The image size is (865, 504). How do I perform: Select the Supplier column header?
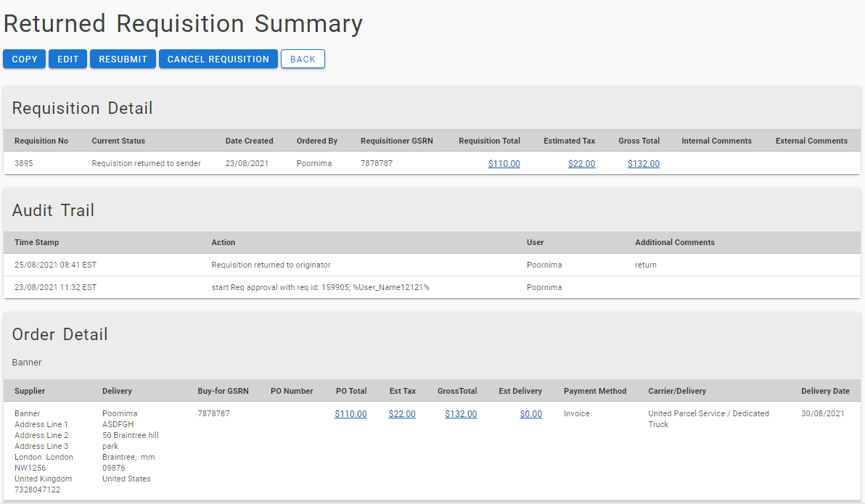30,391
